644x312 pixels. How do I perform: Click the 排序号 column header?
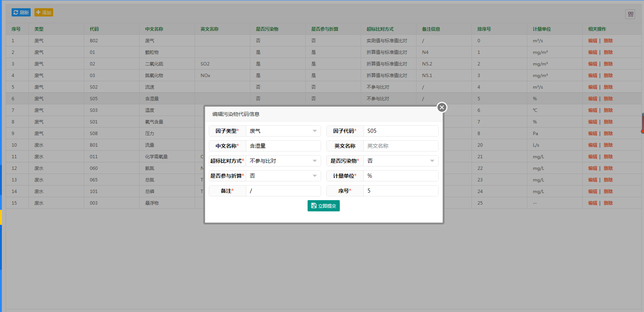pos(484,29)
